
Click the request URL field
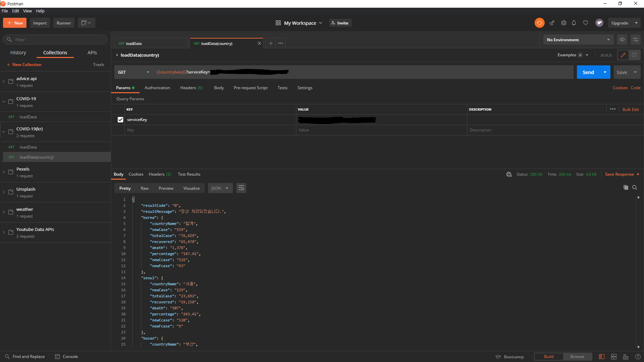pyautogui.click(x=363, y=72)
